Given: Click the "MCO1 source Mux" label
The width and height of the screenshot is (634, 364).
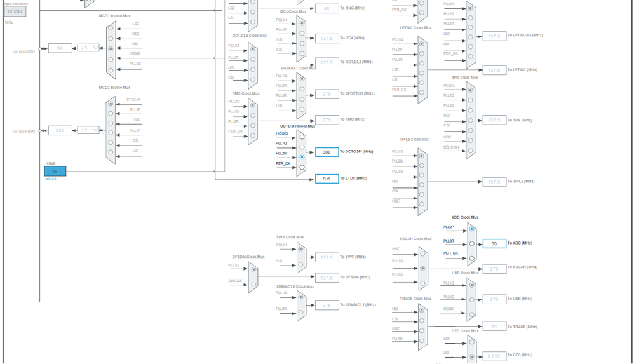Looking at the screenshot, I should coord(114,16).
